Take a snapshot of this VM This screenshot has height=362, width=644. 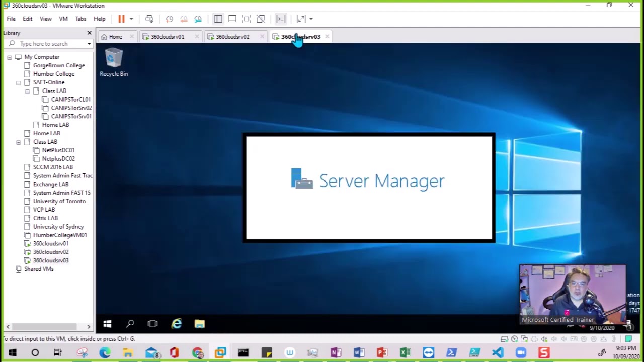pyautogui.click(x=170, y=19)
